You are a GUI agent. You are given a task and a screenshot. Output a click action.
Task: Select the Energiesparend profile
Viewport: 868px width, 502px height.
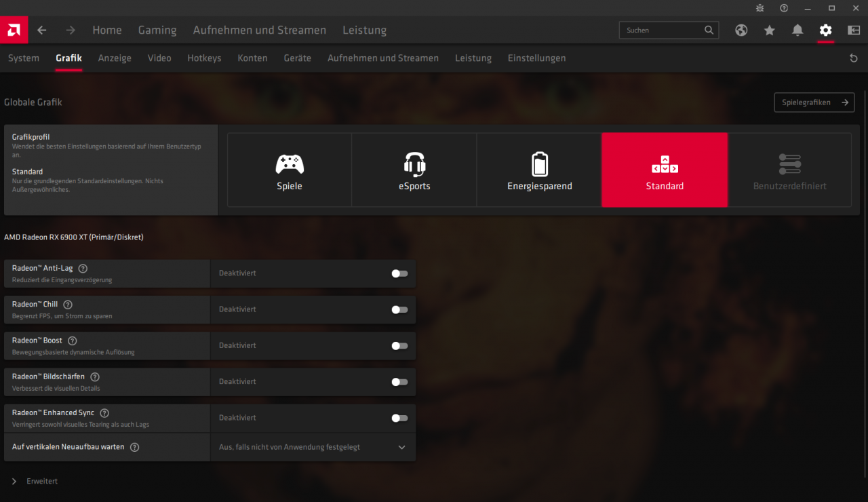(x=539, y=170)
